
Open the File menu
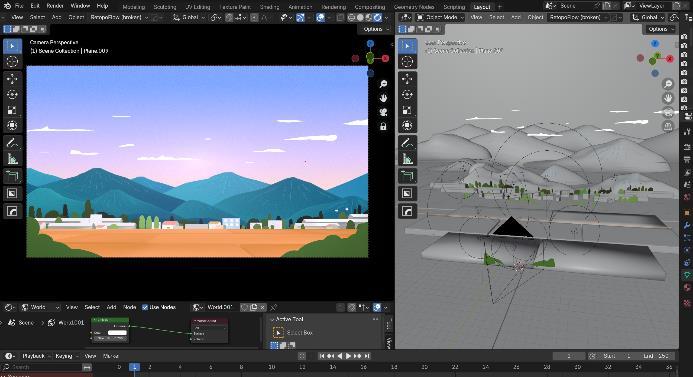coord(19,6)
